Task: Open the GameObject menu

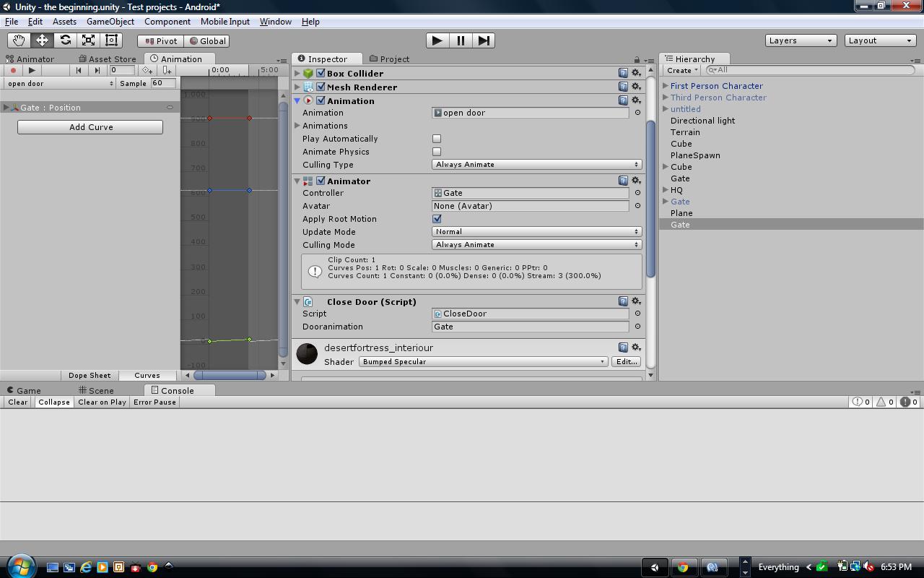Action: [x=110, y=22]
